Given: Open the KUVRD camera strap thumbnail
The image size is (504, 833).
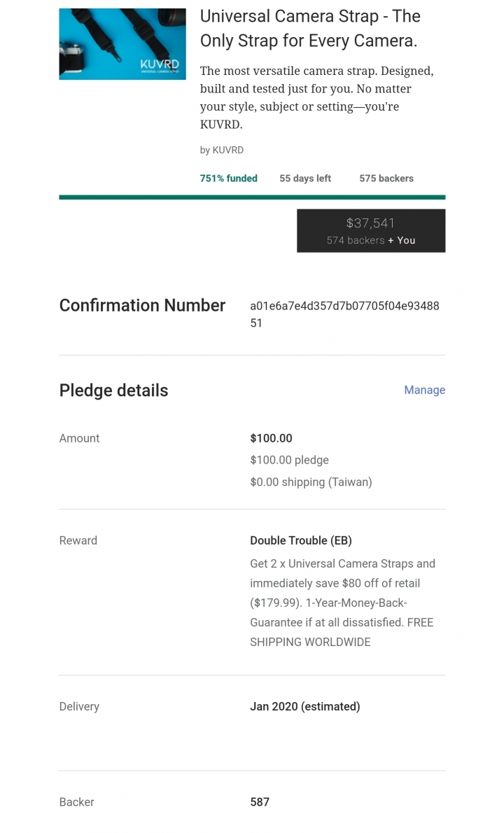Looking at the screenshot, I should [x=122, y=44].
